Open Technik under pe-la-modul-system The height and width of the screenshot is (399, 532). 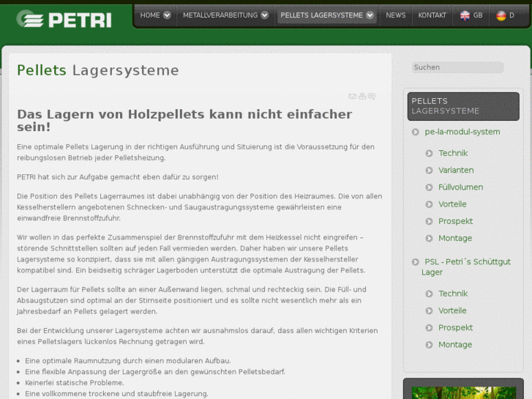[x=453, y=153]
